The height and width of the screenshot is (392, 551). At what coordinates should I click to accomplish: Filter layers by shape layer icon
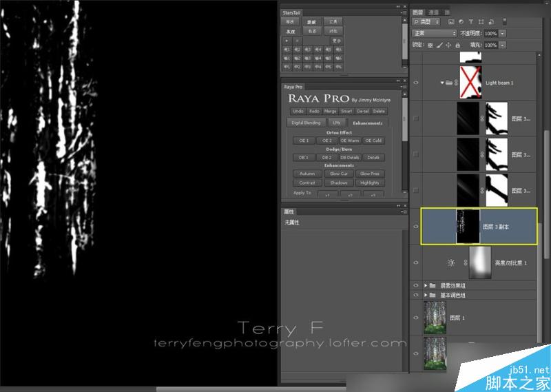[481, 22]
